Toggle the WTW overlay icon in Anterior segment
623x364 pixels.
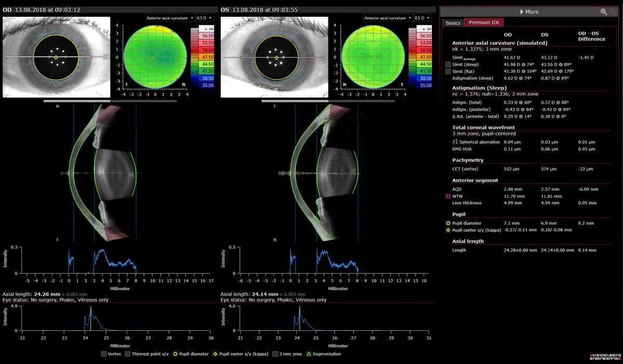pos(448,197)
